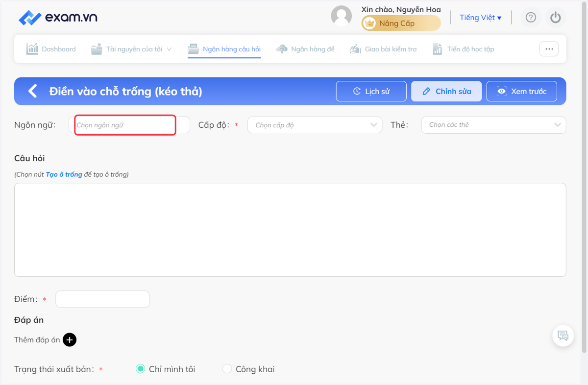Viewport: 588px width, 385px height.
Task: Click the Giao bài kiểm tra icon
Action: [355, 49]
